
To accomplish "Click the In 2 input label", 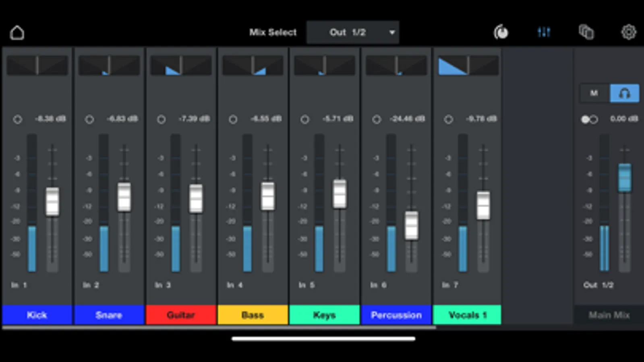I will pyautogui.click(x=91, y=285).
